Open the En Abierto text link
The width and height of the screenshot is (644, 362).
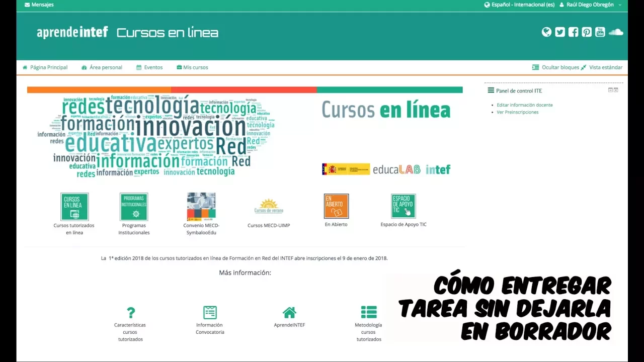pyautogui.click(x=336, y=225)
